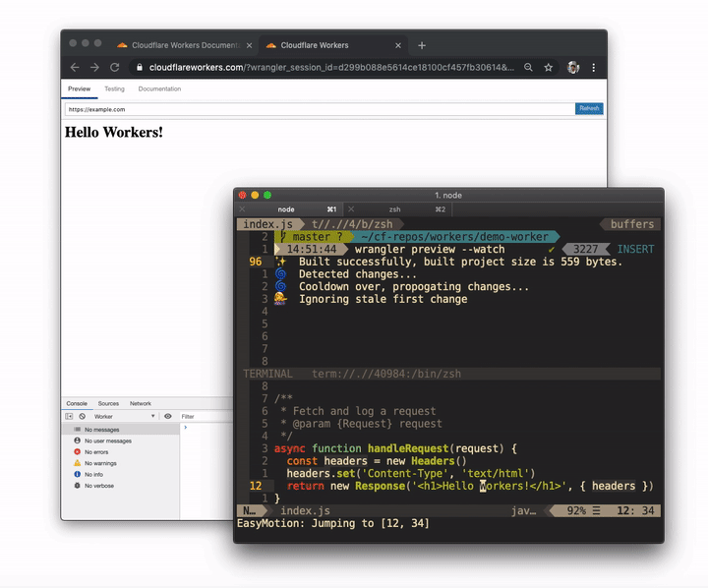Minimize the terminal with yellow button

(255, 195)
